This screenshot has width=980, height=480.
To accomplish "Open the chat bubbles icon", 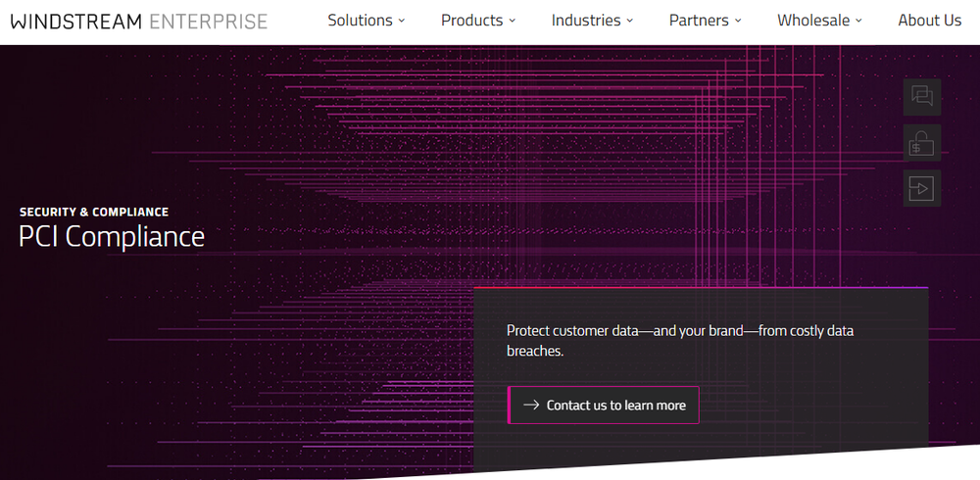I will point(922,97).
